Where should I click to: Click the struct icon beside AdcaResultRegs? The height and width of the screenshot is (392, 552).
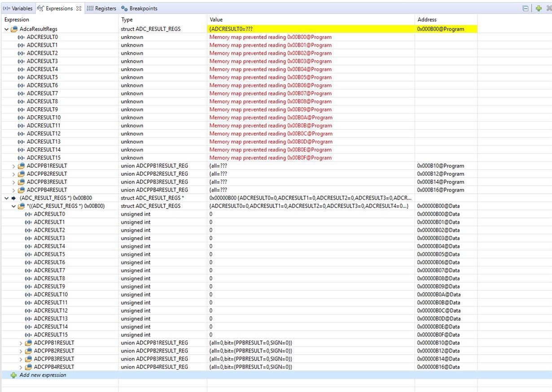tap(14, 29)
